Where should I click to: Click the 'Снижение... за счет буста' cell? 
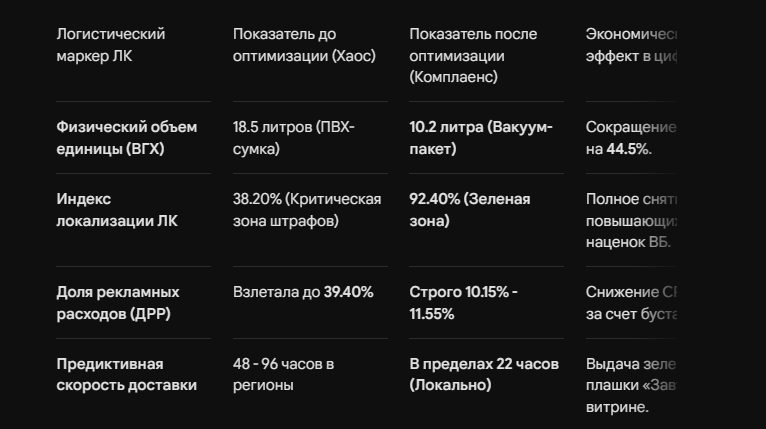[631, 303]
